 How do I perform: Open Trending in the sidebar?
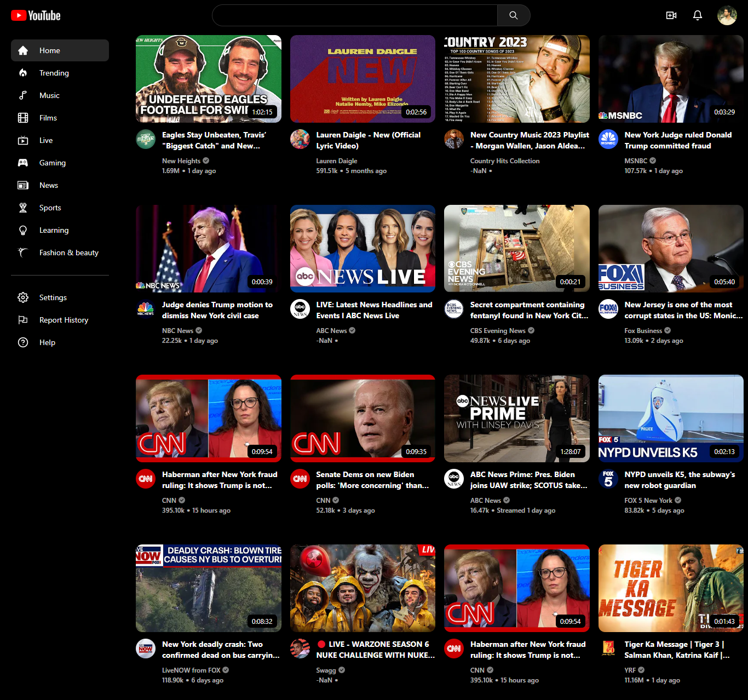[60, 73]
